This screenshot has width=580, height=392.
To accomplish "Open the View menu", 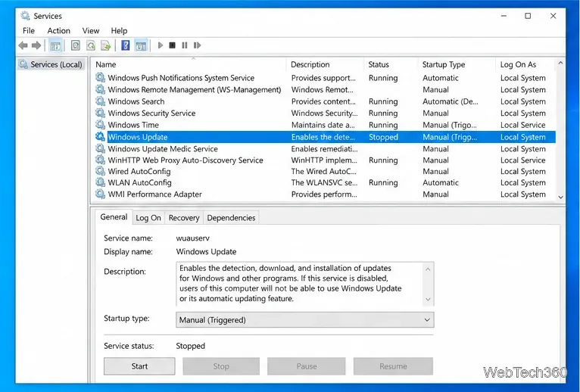I will pyautogui.click(x=91, y=31).
